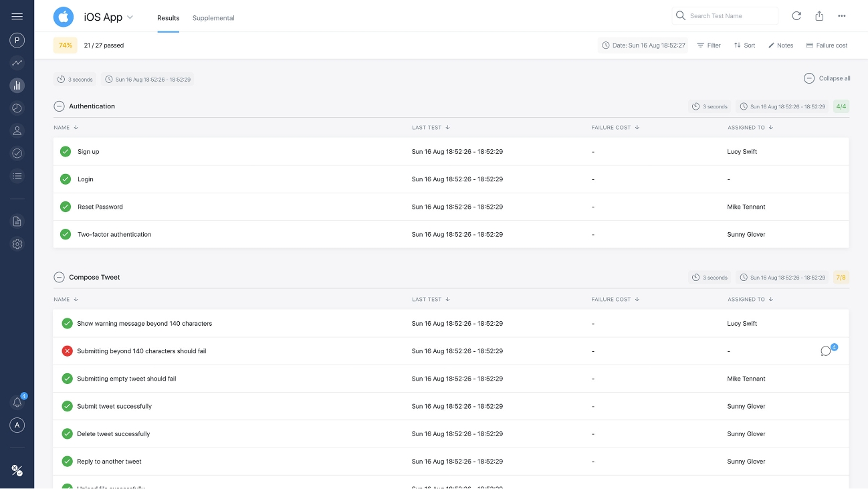Image resolution: width=868 pixels, height=489 pixels.
Task: Switch to the Supplemental tab
Action: click(213, 18)
